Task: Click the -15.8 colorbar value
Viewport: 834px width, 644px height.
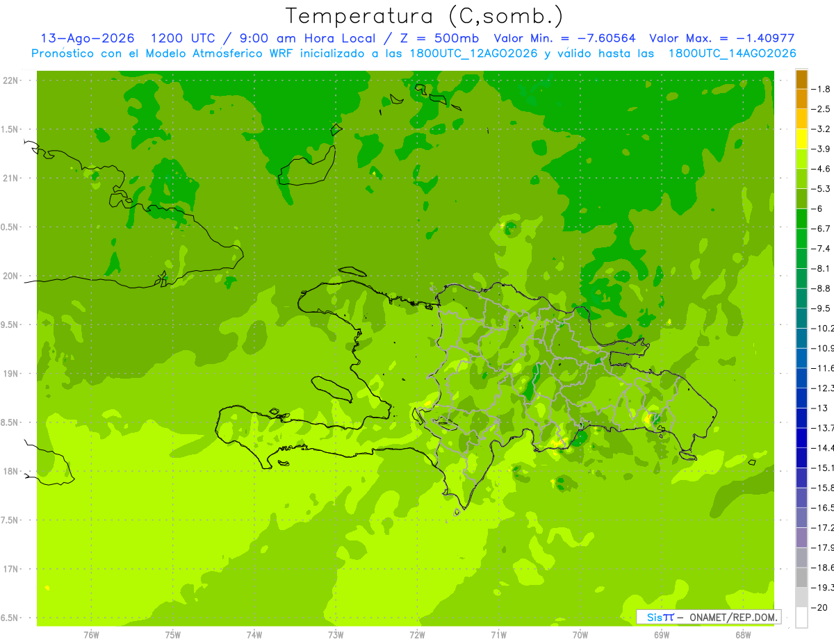Action: pos(823,488)
